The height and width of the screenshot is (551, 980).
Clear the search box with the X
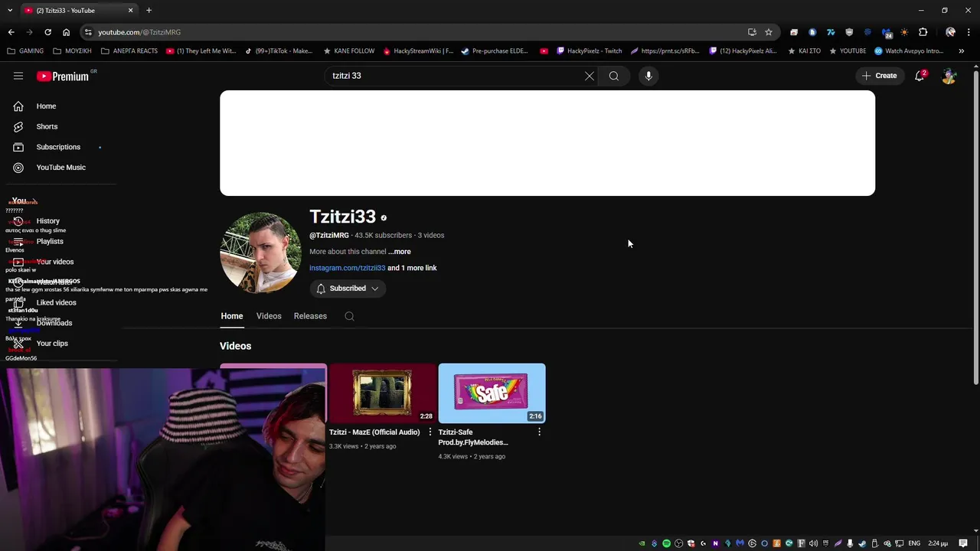[x=590, y=76]
